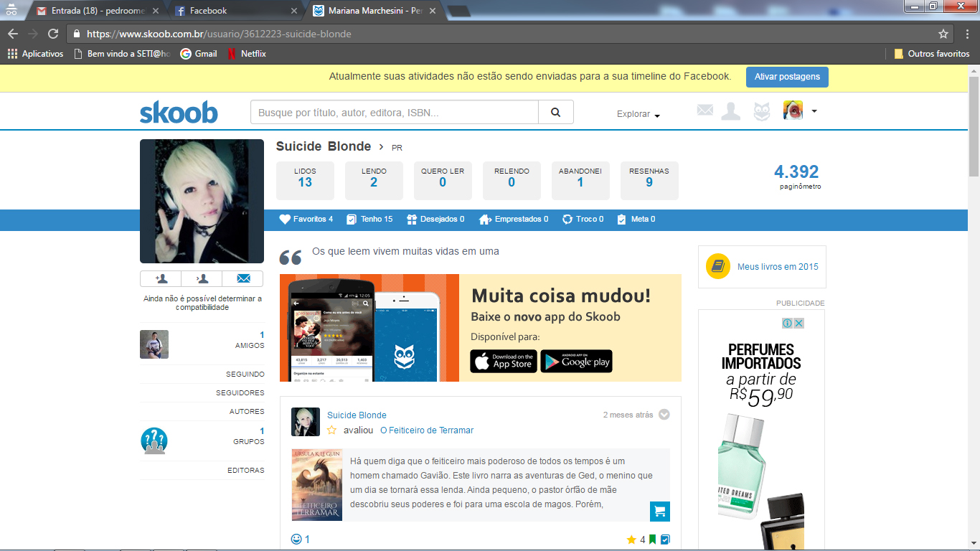Open Emprestados 0 house item
This screenshot has height=551, width=980.
point(514,219)
